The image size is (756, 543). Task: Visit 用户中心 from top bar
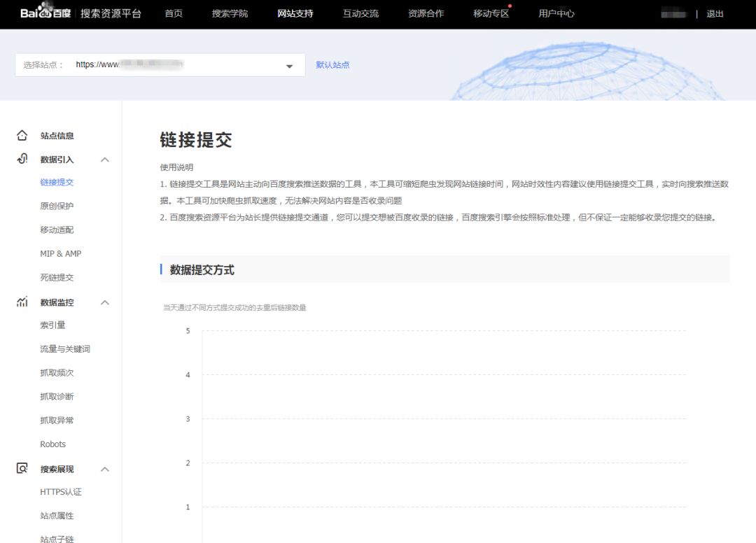click(557, 13)
